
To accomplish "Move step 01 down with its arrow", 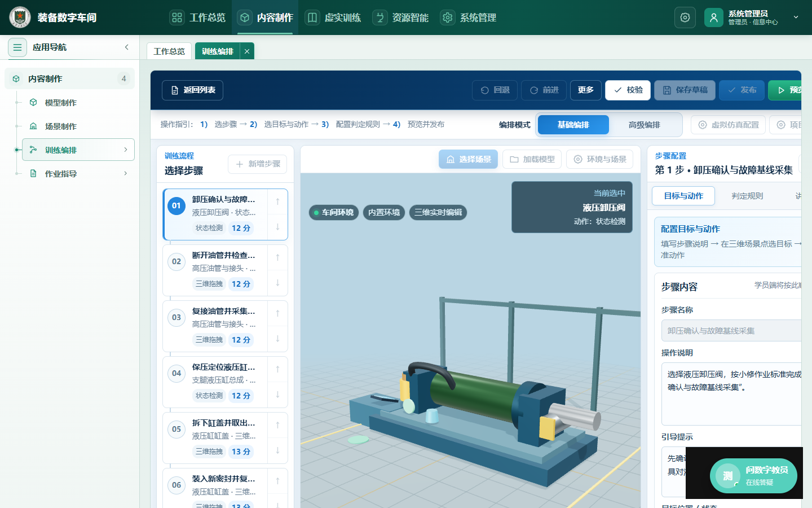I will 277,227.
